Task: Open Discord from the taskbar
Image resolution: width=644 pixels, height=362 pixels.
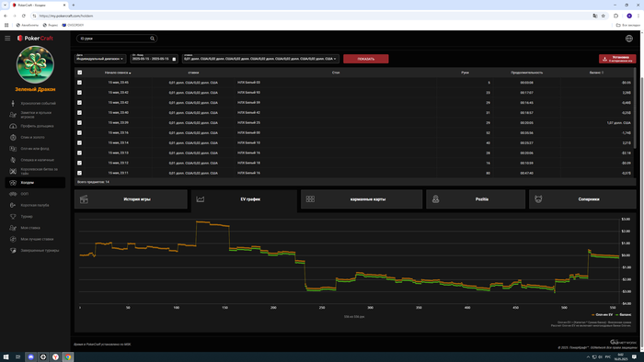Action: click(x=30, y=357)
